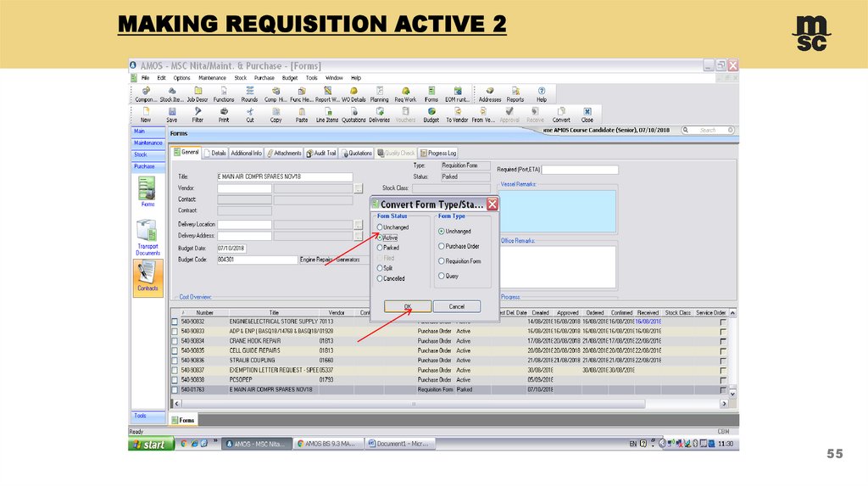Image resolution: width=868 pixels, height=487 pixels.
Task: Click Cancel in Convert Form dialog
Action: click(457, 306)
